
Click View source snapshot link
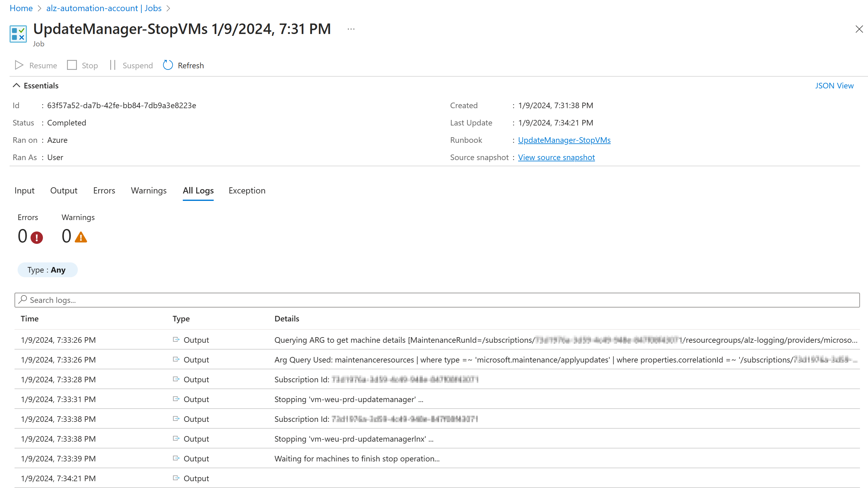(556, 157)
